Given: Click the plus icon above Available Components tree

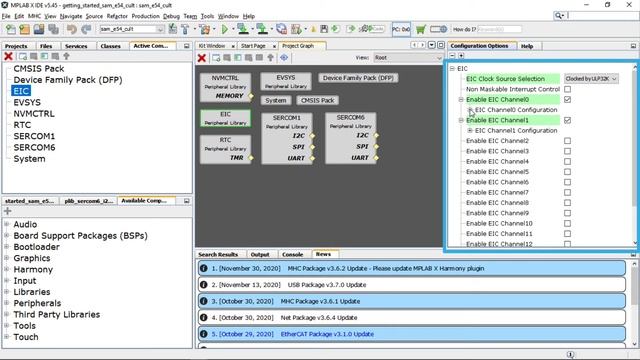Looking at the screenshot, I should (8, 211).
